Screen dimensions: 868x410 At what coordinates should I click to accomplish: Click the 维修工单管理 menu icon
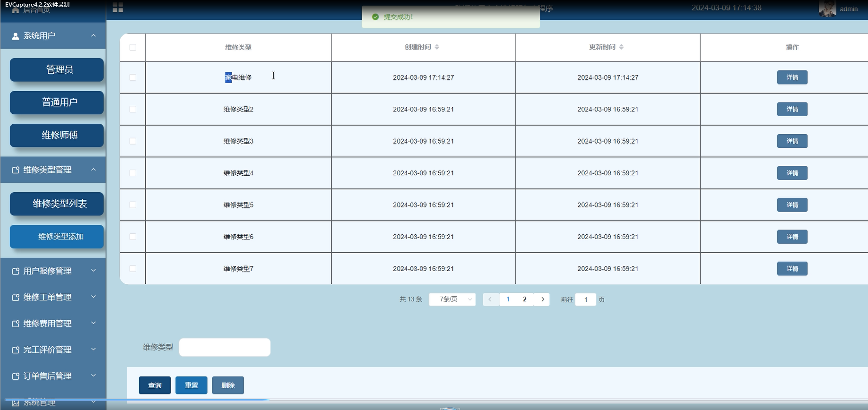click(16, 298)
